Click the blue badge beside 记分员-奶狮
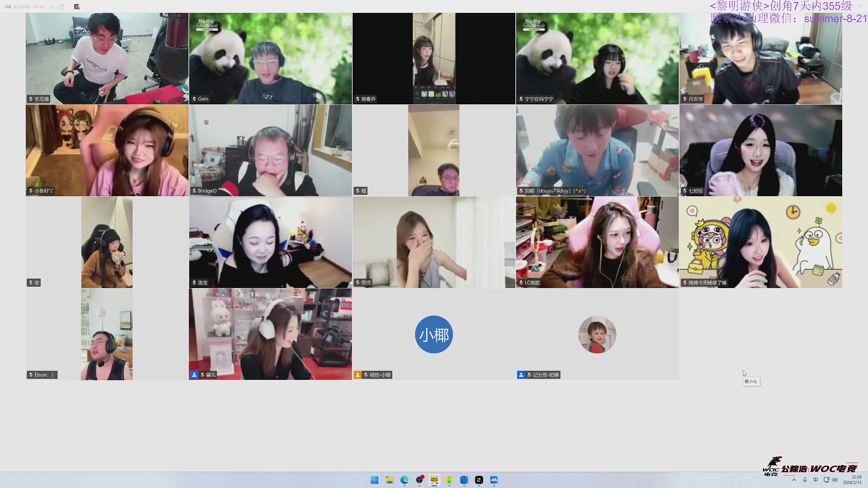Viewport: 868px width, 488px height. [521, 375]
